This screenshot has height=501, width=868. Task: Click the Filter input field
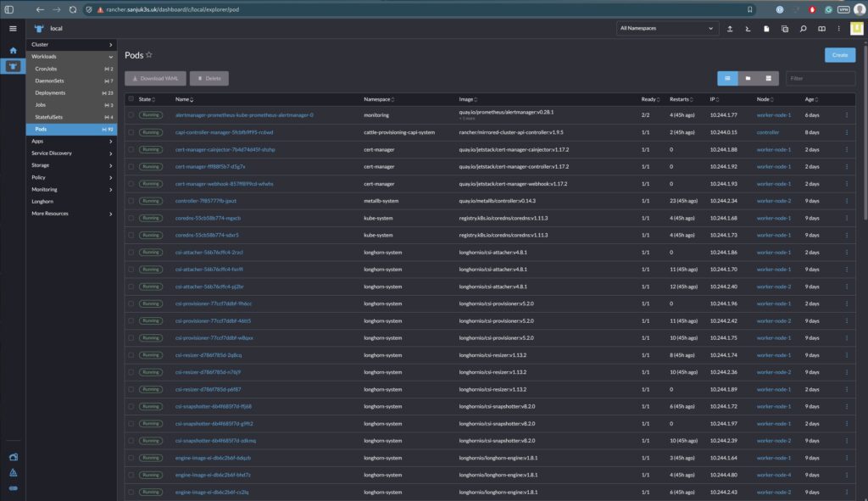pyautogui.click(x=821, y=79)
